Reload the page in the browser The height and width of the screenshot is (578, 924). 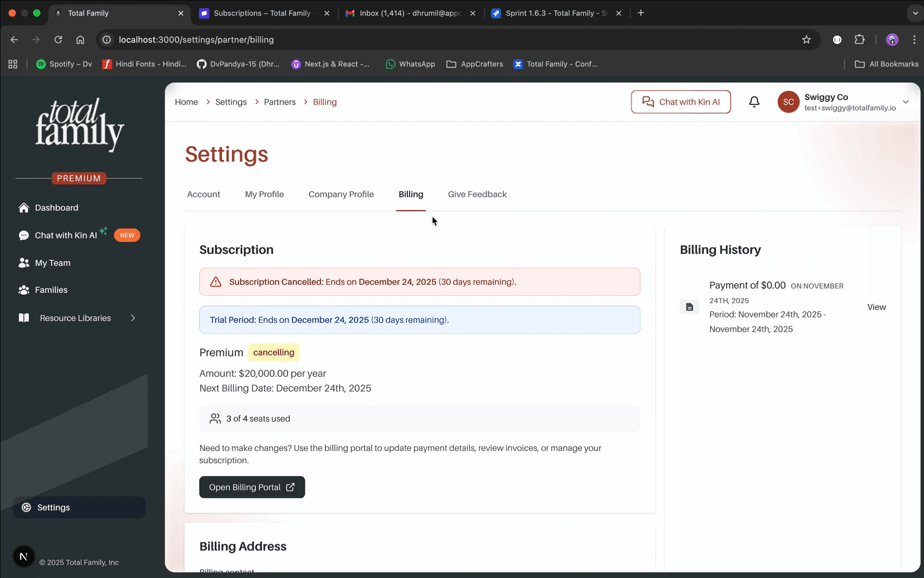(x=58, y=40)
